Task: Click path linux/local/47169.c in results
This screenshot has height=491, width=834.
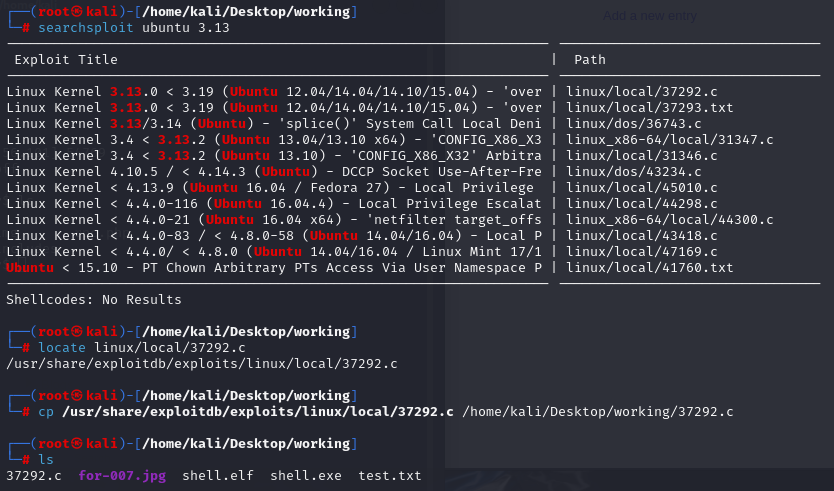Action: click(x=641, y=251)
